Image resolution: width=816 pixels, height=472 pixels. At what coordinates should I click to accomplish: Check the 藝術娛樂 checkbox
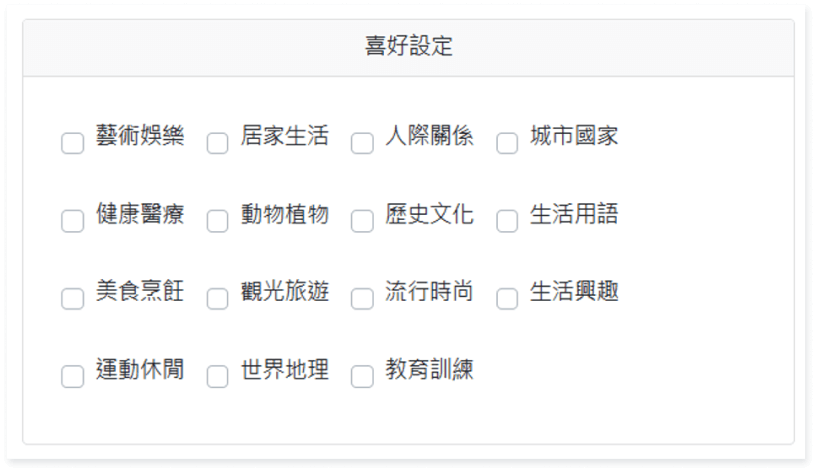[72, 143]
